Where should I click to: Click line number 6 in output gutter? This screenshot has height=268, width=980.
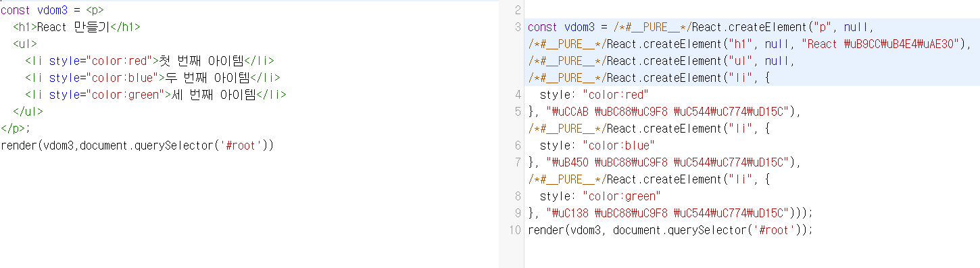pos(518,146)
